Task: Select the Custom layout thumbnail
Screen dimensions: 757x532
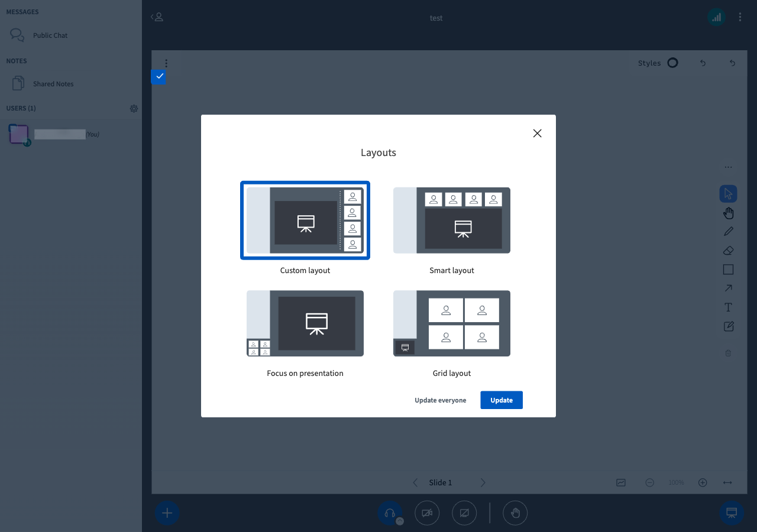Action: 305,220
